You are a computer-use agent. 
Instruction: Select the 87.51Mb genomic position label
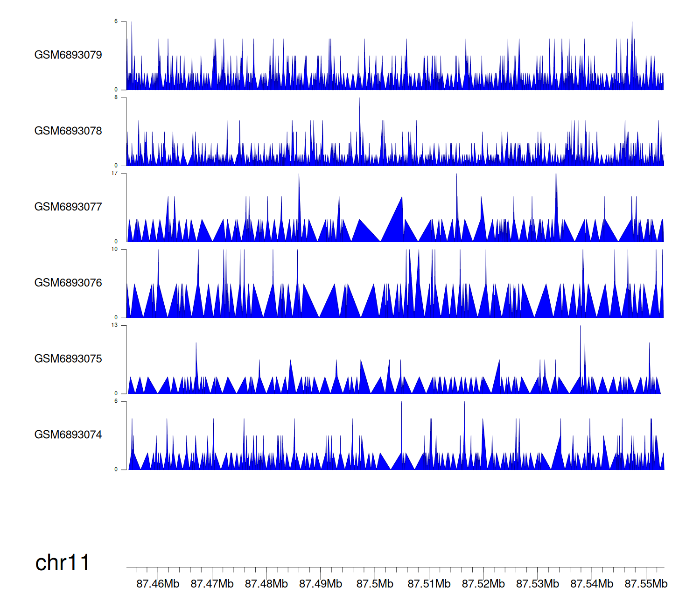(429, 584)
